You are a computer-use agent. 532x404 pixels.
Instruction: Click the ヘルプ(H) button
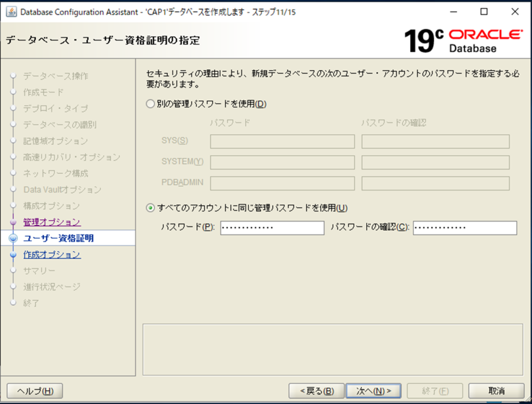(x=35, y=390)
